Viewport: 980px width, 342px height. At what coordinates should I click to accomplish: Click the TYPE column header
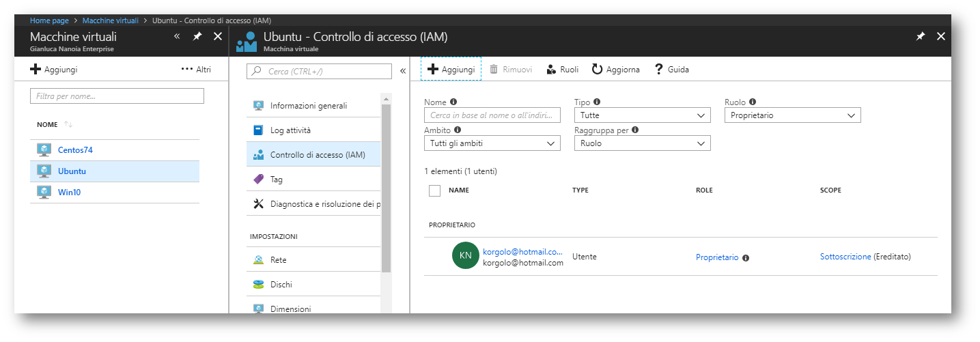[580, 190]
